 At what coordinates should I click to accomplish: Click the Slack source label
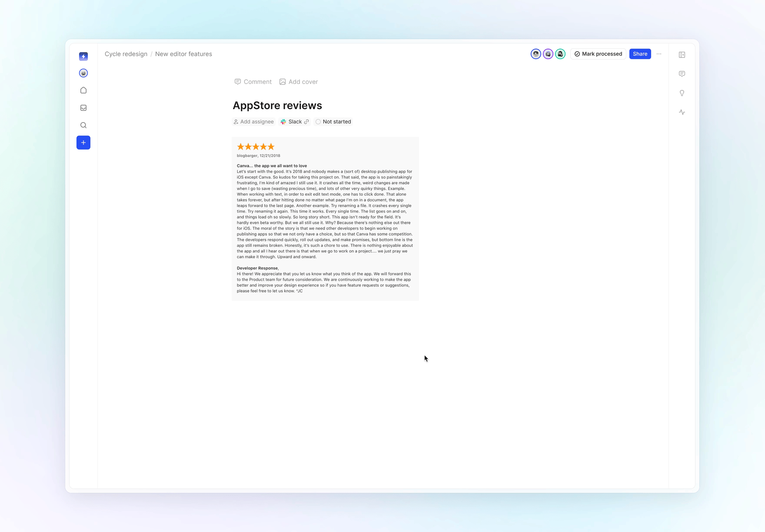click(295, 122)
